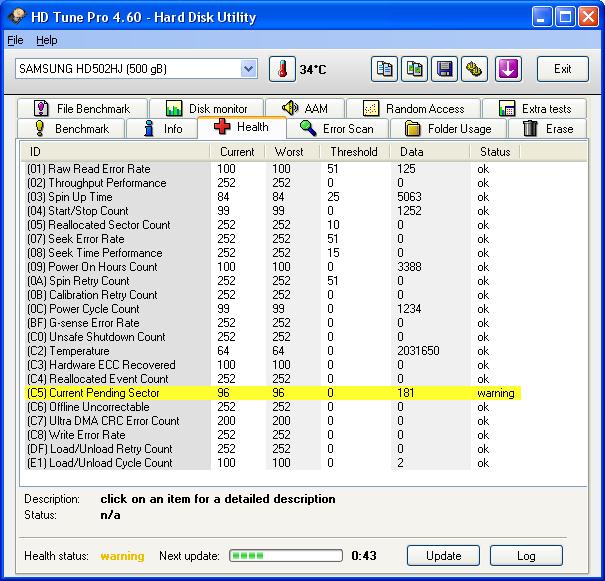Open the AAM tab

click(x=305, y=108)
